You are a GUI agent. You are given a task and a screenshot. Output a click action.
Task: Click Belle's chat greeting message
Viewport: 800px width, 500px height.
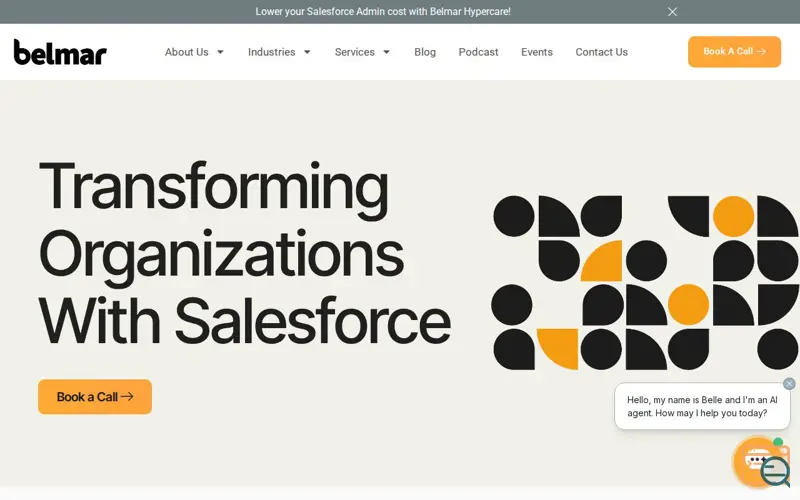[x=702, y=406]
